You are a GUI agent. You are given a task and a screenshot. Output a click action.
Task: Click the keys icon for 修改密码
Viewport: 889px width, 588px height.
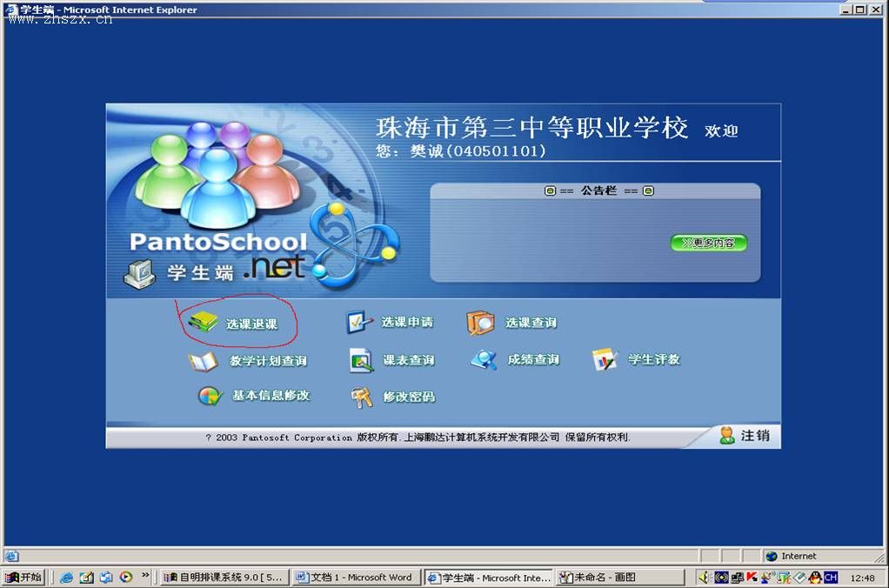pyautogui.click(x=361, y=397)
